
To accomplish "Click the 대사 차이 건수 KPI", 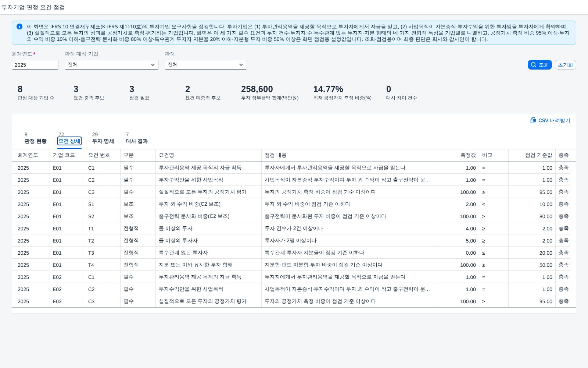I will click(x=401, y=93).
